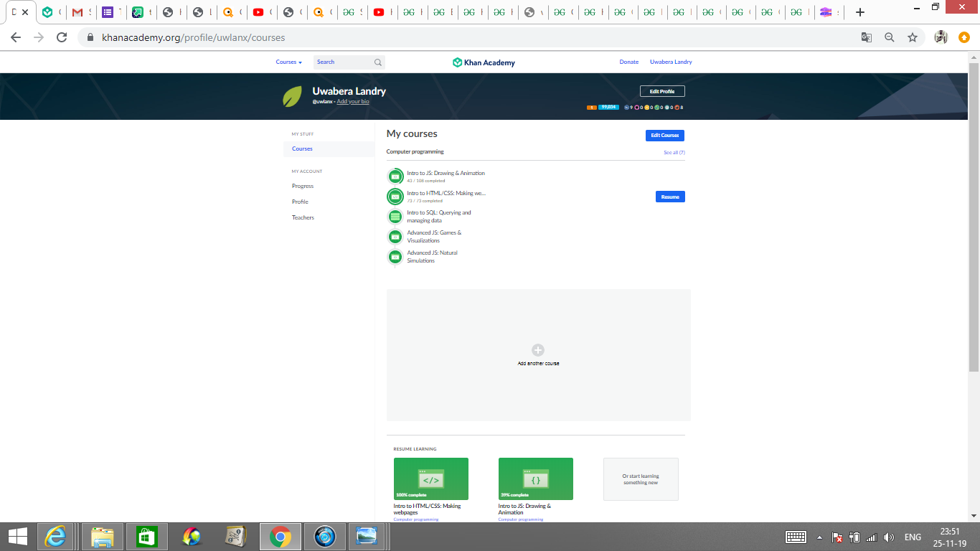Click the Donate link

click(629, 62)
